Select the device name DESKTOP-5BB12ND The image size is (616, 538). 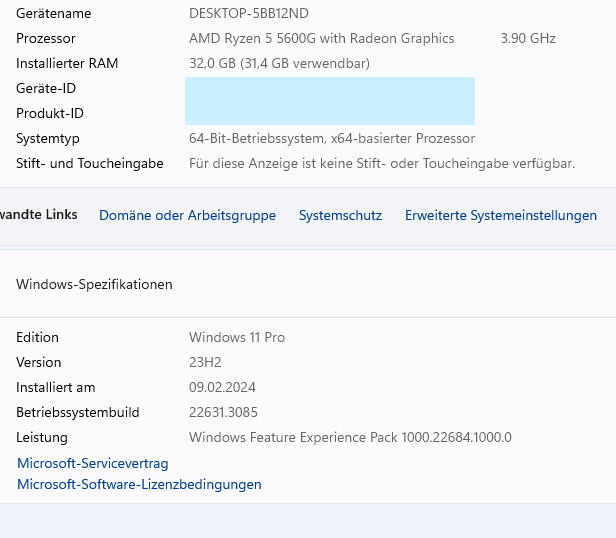(x=249, y=13)
